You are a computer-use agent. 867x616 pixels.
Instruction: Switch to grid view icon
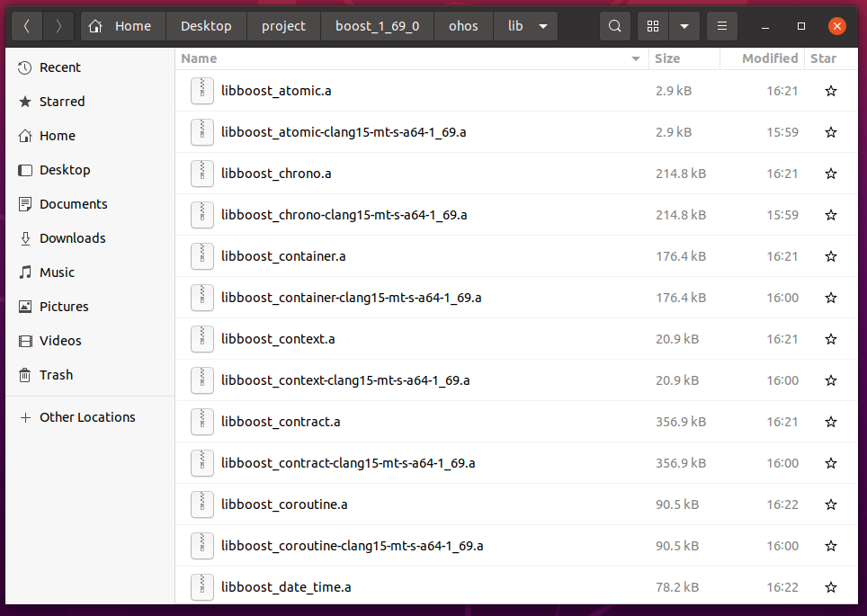(653, 26)
